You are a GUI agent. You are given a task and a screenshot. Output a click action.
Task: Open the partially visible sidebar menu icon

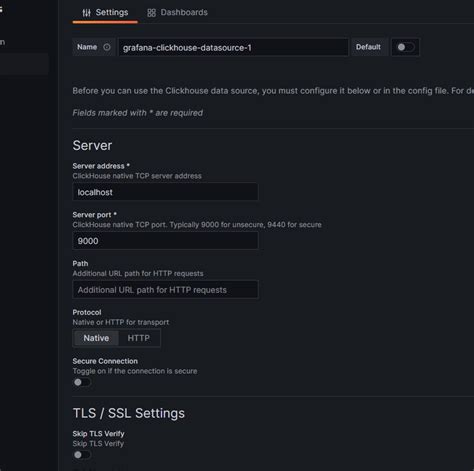tap(1, 9)
